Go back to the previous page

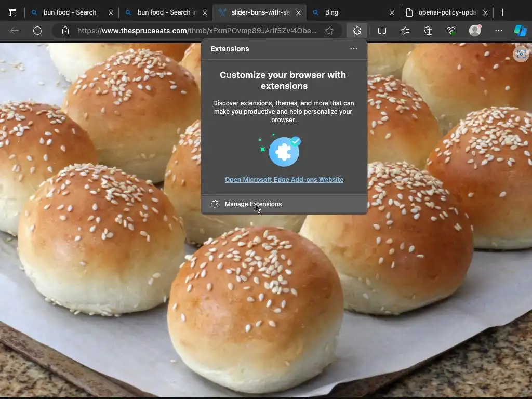15,31
